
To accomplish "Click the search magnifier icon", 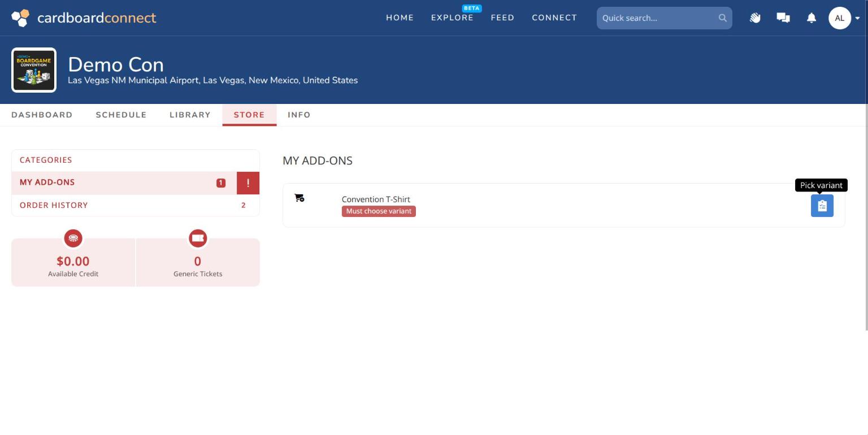I will (723, 18).
